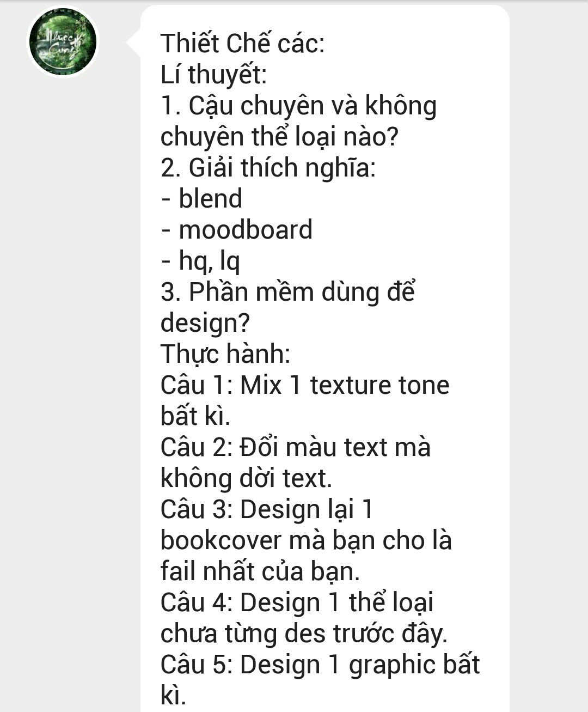Tap the "- hq, lq" list item
This screenshot has width=588, height=712.
200,262
